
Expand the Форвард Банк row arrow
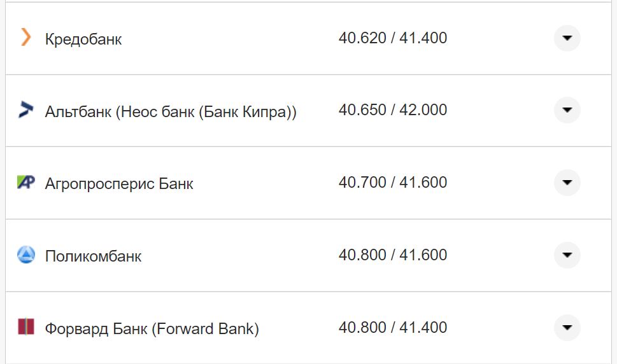[567, 328]
